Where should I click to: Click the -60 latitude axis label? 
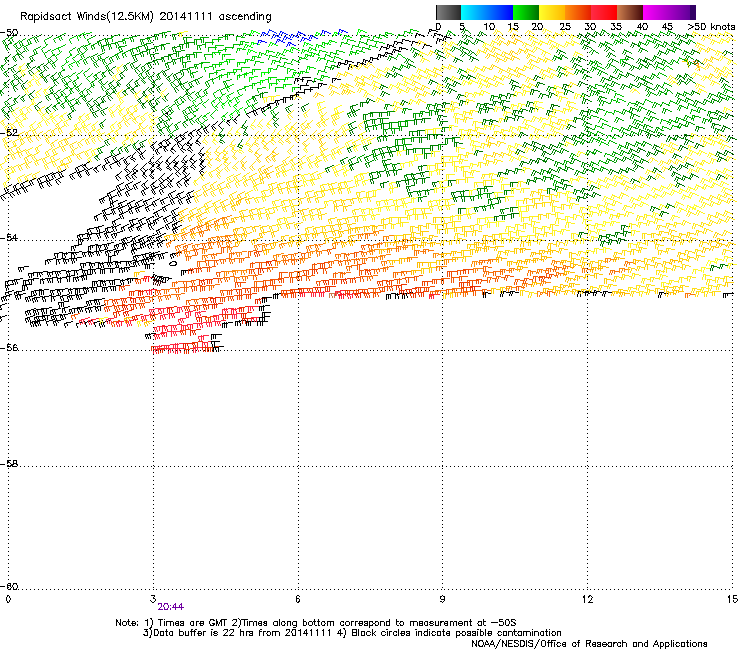coord(9,586)
